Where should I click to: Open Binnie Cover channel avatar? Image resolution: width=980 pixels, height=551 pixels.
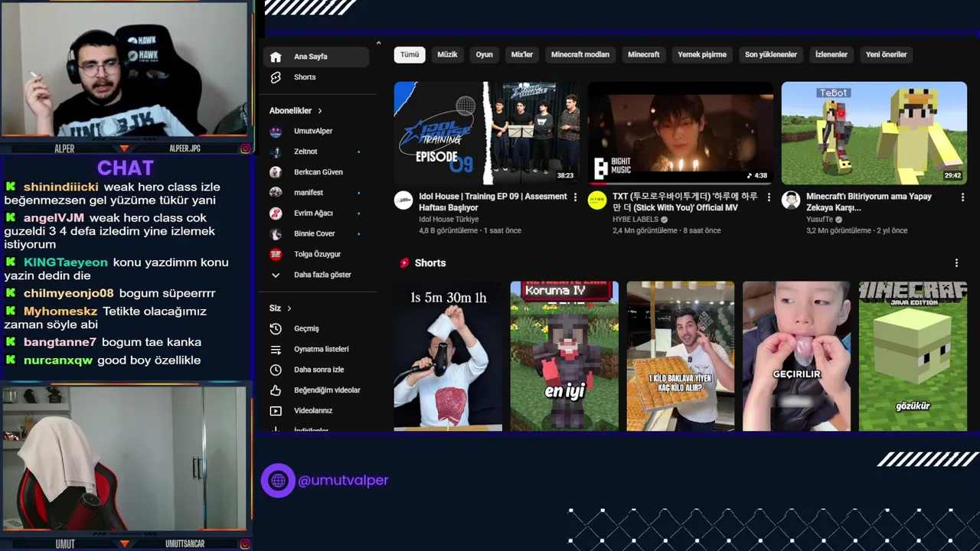point(276,233)
